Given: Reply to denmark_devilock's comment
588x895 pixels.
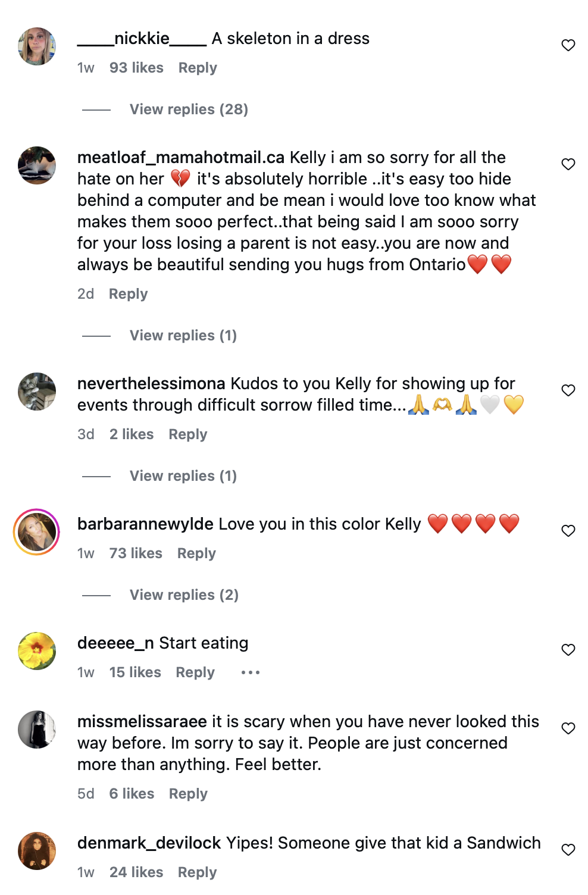Looking at the screenshot, I should pos(197,872).
